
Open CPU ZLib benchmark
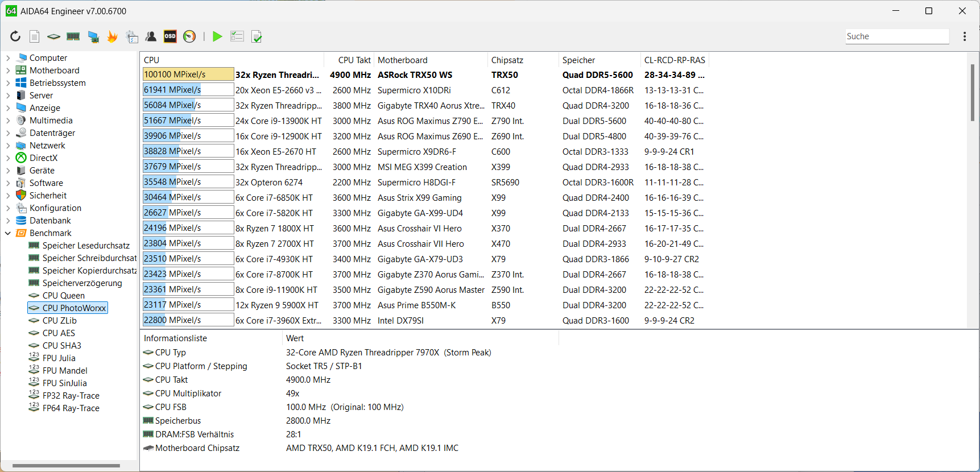click(59, 321)
